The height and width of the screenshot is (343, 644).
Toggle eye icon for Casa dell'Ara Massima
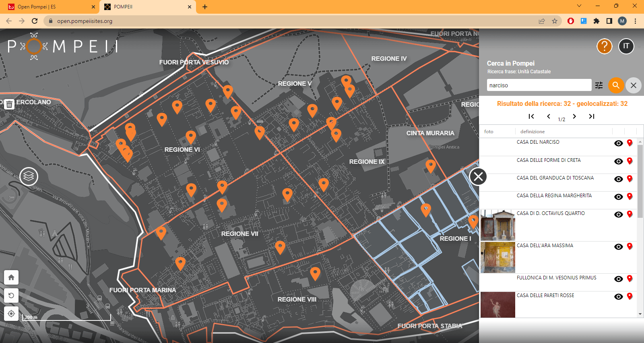click(x=619, y=247)
